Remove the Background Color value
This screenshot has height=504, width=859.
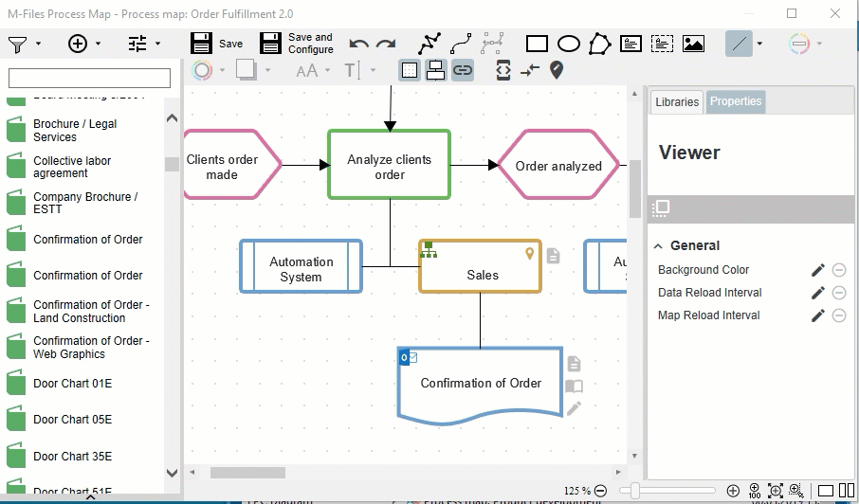coord(839,270)
